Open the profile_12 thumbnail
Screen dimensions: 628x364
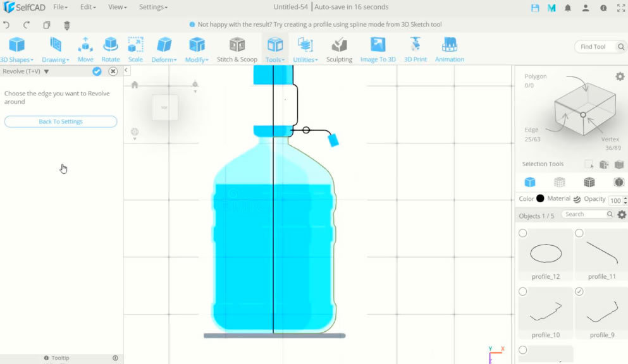[x=546, y=253]
